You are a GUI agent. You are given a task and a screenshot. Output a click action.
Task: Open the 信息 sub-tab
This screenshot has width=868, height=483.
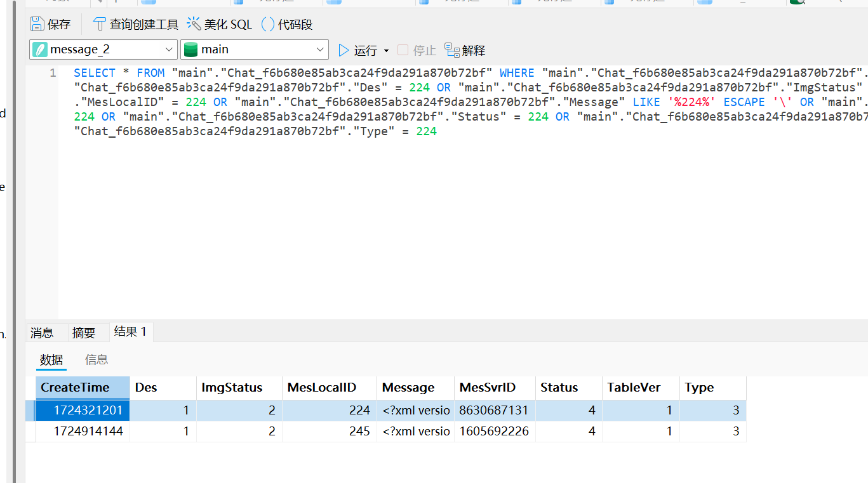point(97,360)
